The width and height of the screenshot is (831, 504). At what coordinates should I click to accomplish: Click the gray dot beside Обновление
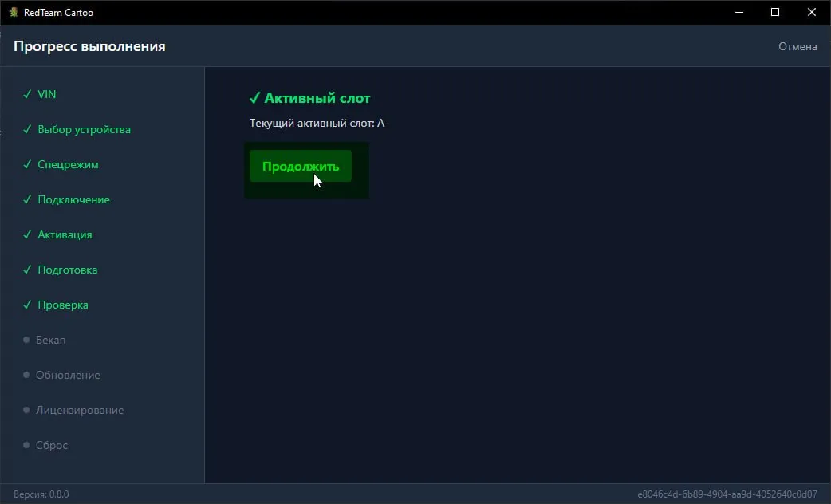tap(26, 376)
